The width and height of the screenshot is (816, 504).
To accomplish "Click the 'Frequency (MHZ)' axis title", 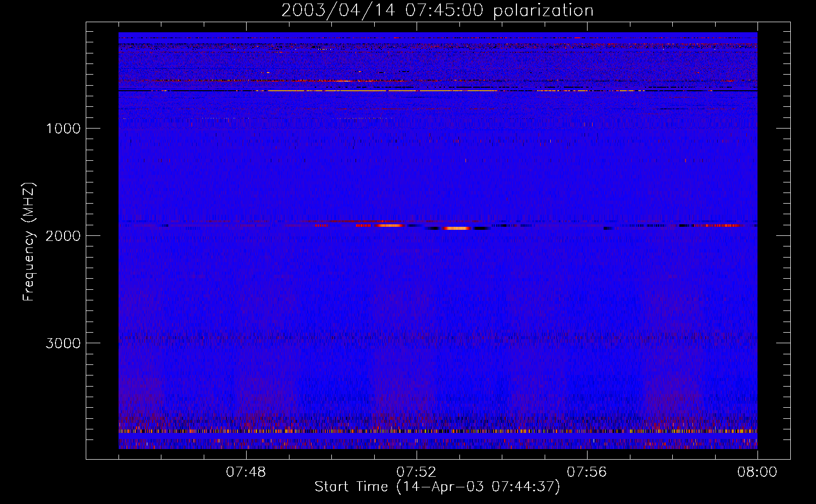I will pos(29,242).
